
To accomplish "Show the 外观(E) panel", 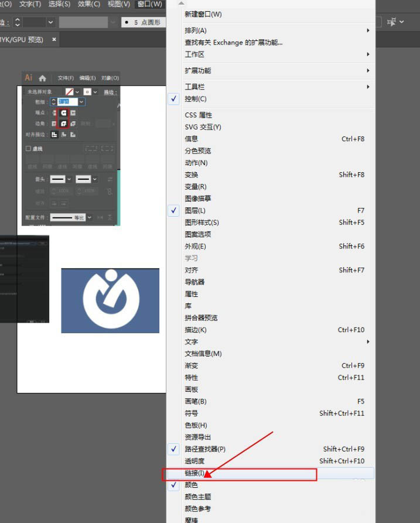I will (271, 247).
